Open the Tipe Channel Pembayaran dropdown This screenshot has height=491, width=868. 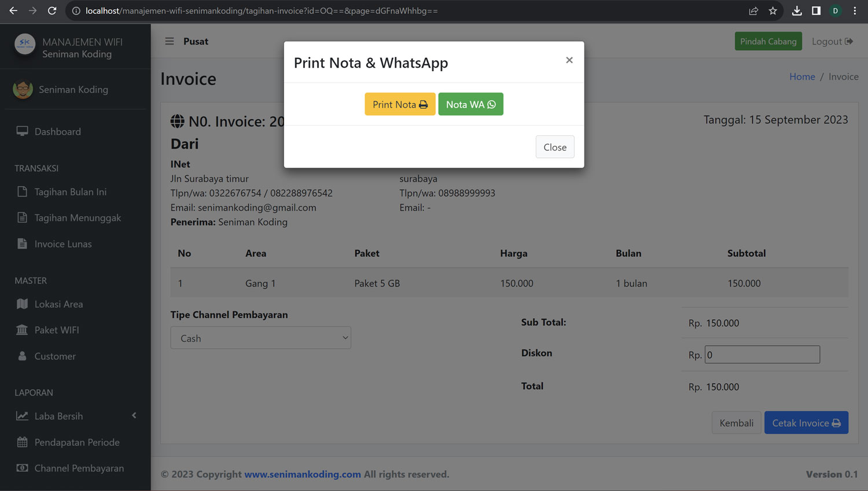click(x=260, y=338)
